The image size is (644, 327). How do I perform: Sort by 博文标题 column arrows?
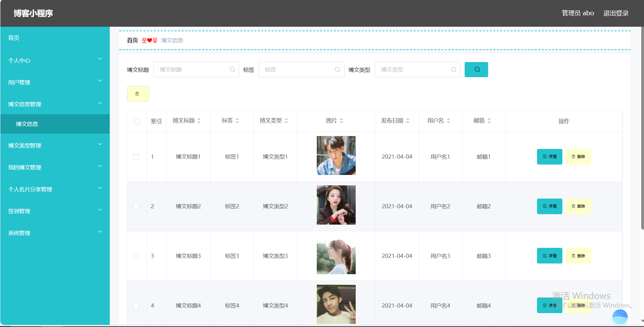[x=199, y=121]
